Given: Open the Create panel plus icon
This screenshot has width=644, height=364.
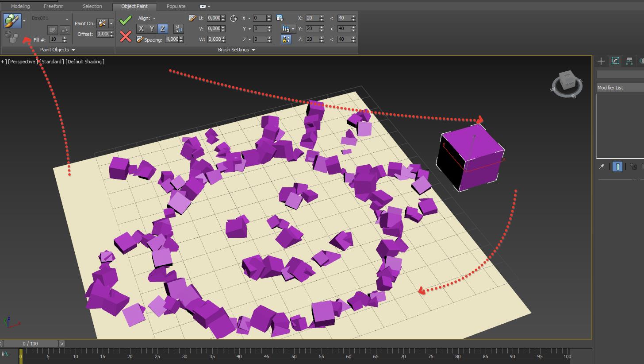Looking at the screenshot, I should coord(601,61).
